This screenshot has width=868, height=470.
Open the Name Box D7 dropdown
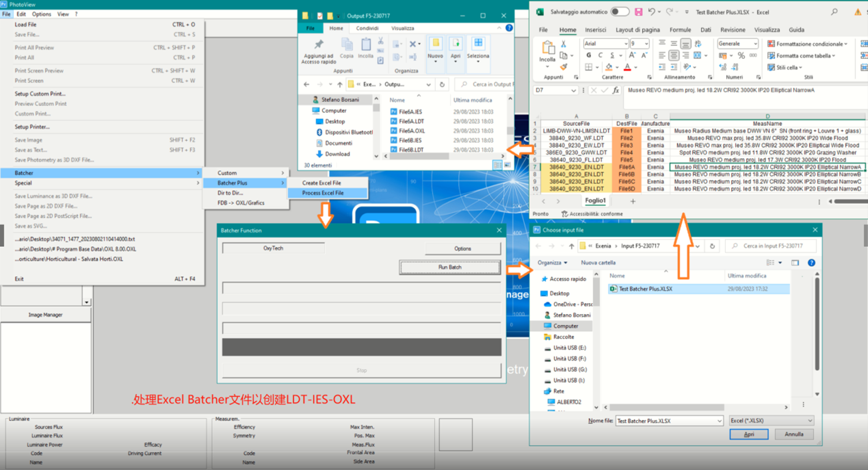point(574,90)
